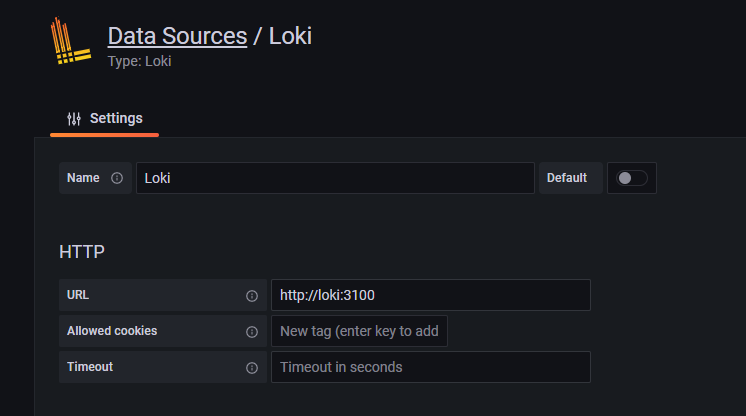This screenshot has height=416, width=746.
Task: Click the Default label
Action: point(567,178)
